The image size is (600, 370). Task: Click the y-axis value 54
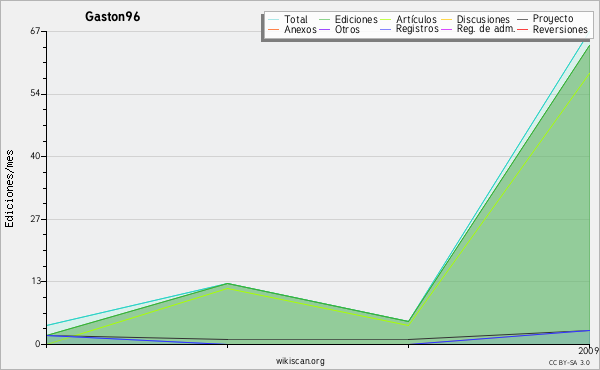(35, 94)
